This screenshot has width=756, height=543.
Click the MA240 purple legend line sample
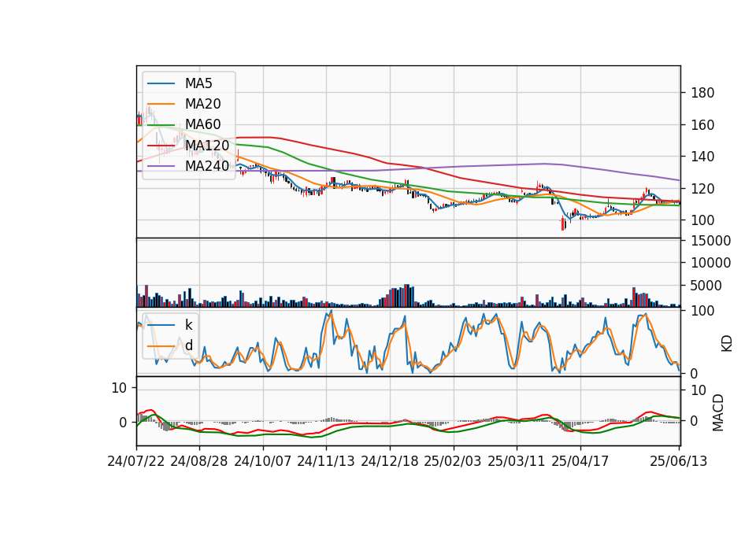click(x=161, y=166)
